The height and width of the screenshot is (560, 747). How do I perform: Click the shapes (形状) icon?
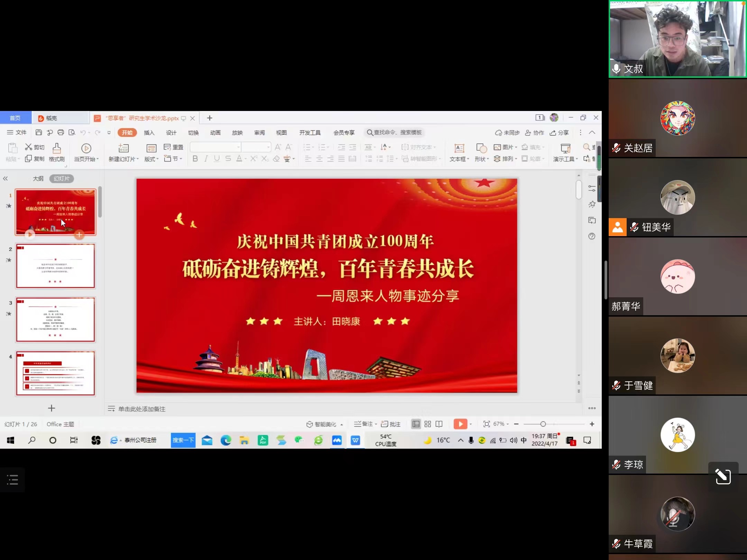(x=481, y=149)
